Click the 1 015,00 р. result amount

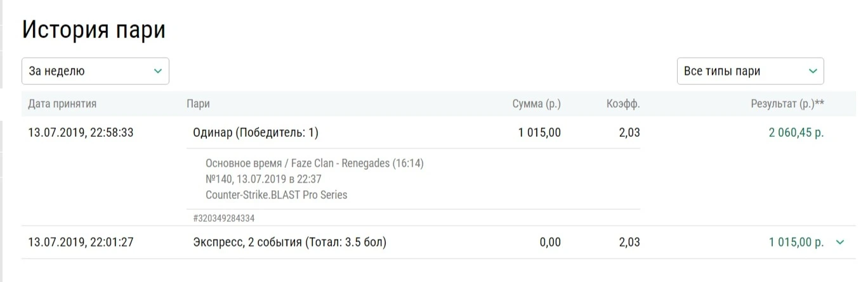coord(796,242)
